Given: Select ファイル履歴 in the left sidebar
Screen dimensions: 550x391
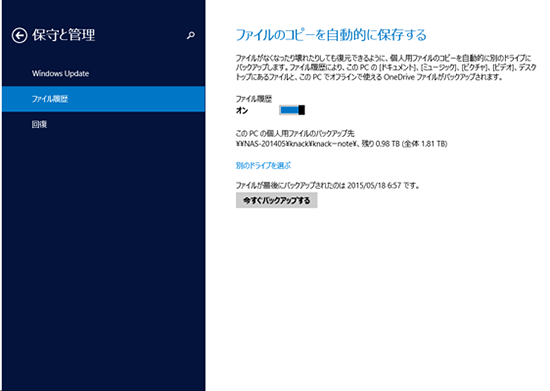Looking at the screenshot, I should pyautogui.click(x=103, y=99).
